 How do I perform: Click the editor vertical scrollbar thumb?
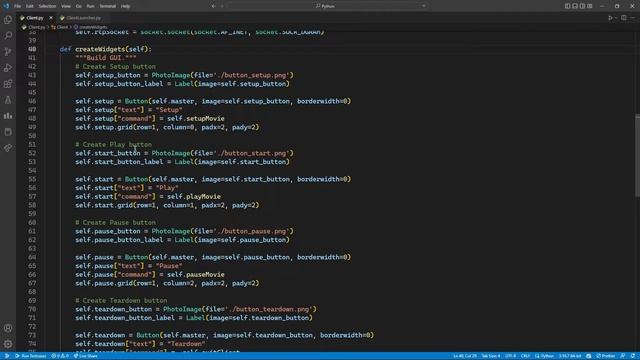pos(637,156)
